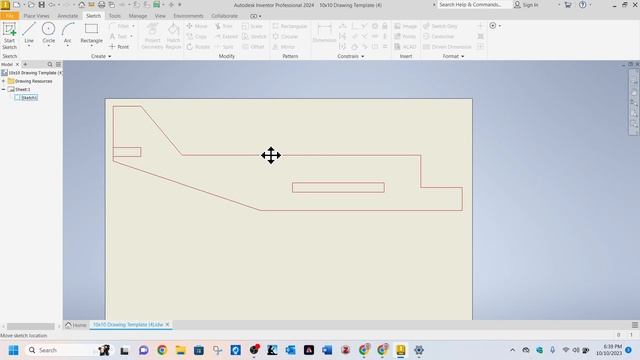Click the Print icon in quick access toolbar
Viewport: 640px width, 360px height.
pos(101,5)
